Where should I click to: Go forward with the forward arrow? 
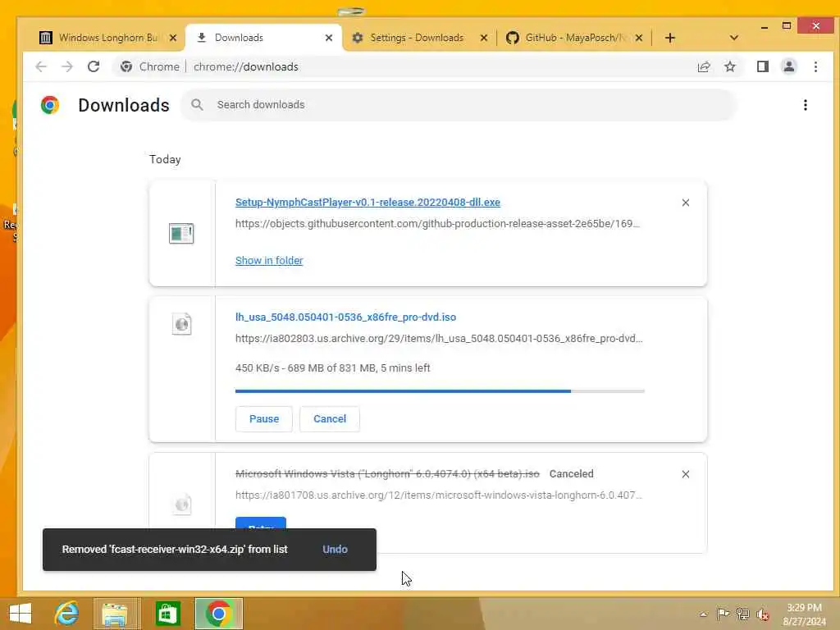67,66
